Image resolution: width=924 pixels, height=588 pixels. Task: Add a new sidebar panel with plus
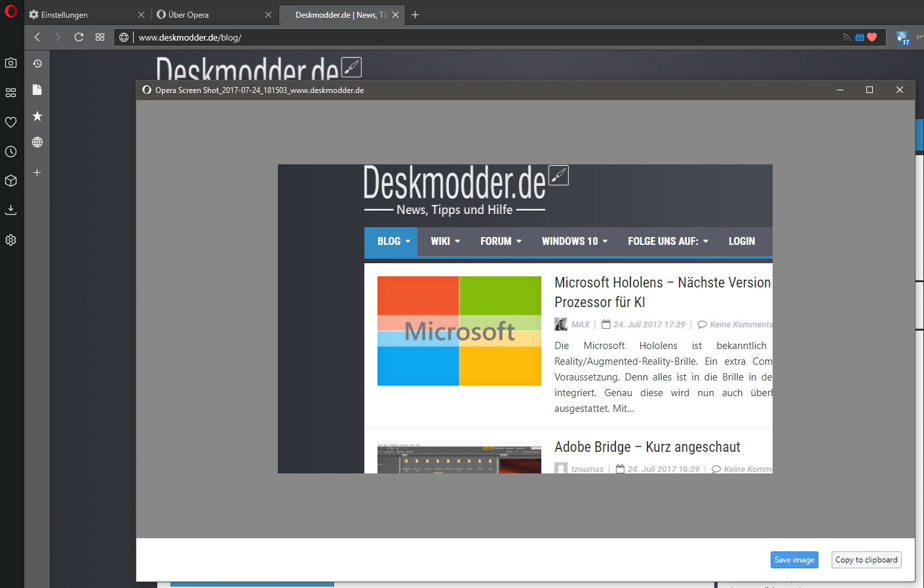click(37, 173)
